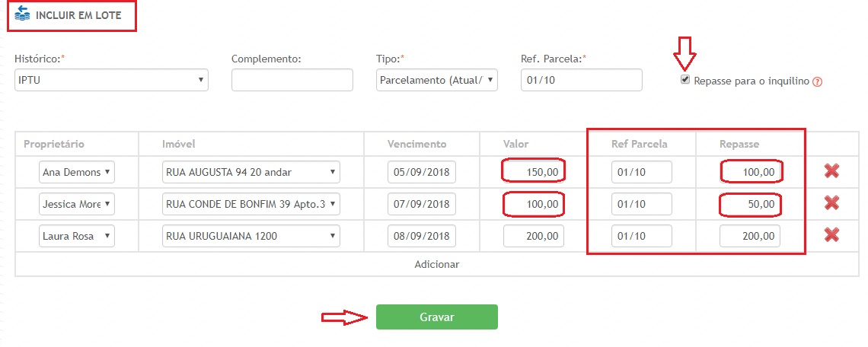Open the Jessica More owner dropdown

[x=76, y=204]
